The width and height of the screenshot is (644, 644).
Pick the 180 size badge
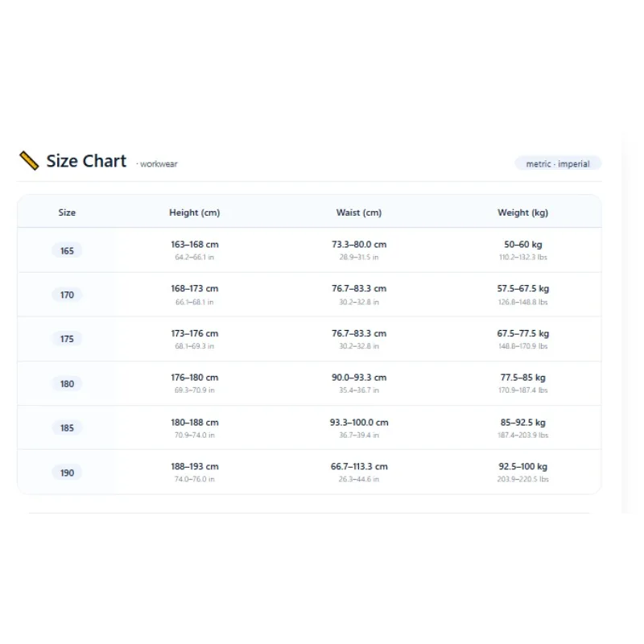pyautogui.click(x=67, y=384)
